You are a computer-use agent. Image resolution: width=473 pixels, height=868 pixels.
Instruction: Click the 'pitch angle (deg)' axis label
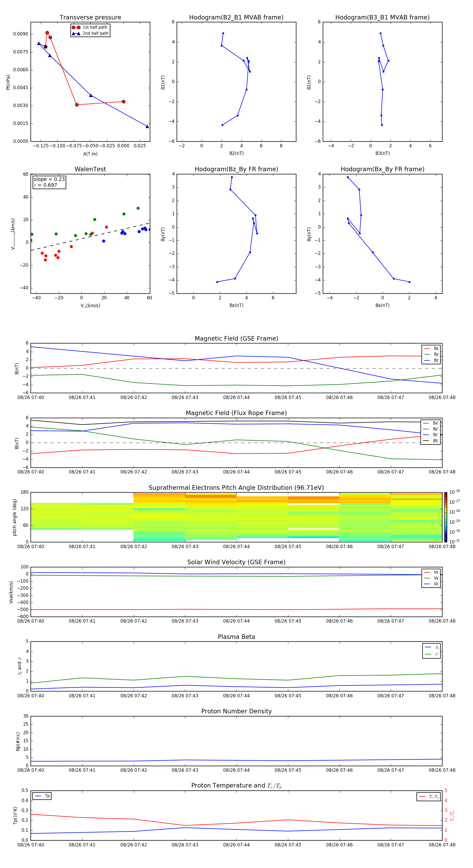click(14, 517)
